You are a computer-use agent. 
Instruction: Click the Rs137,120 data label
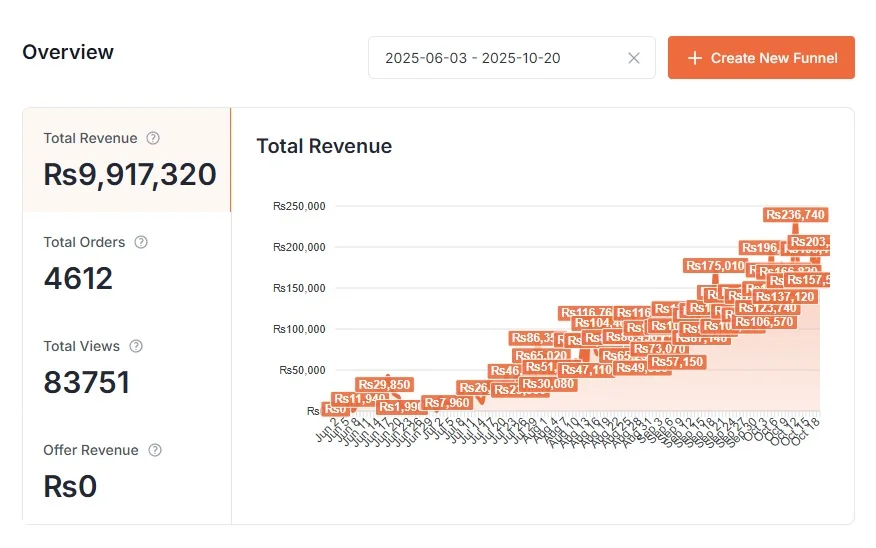(x=785, y=297)
